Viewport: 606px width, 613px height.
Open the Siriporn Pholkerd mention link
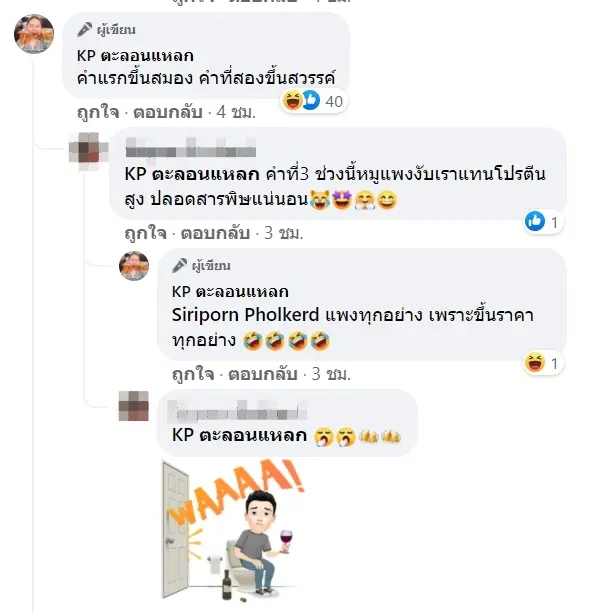(246, 315)
